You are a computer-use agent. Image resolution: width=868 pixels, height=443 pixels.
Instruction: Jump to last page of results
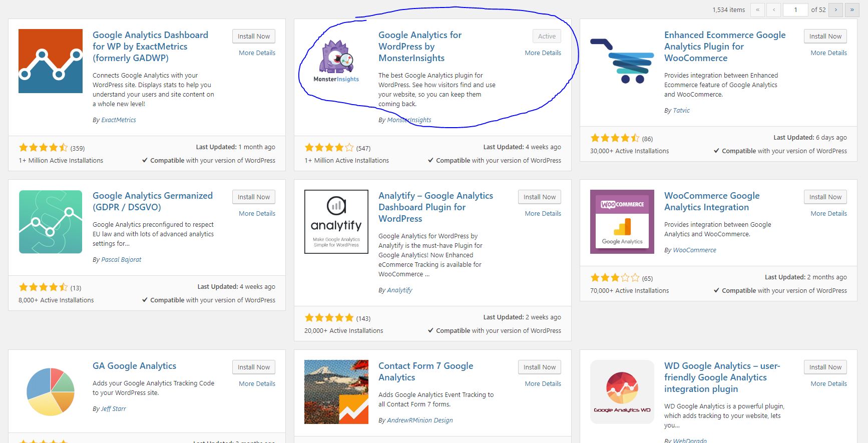(852, 10)
